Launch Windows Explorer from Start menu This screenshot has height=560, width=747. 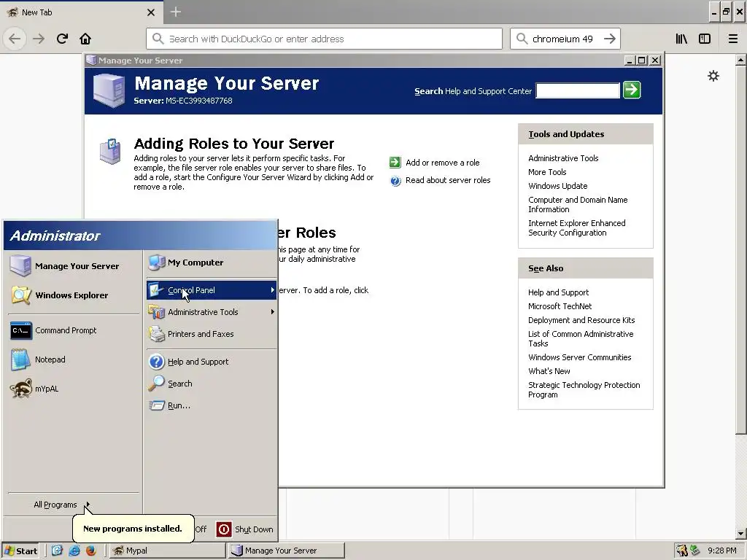[x=74, y=295]
